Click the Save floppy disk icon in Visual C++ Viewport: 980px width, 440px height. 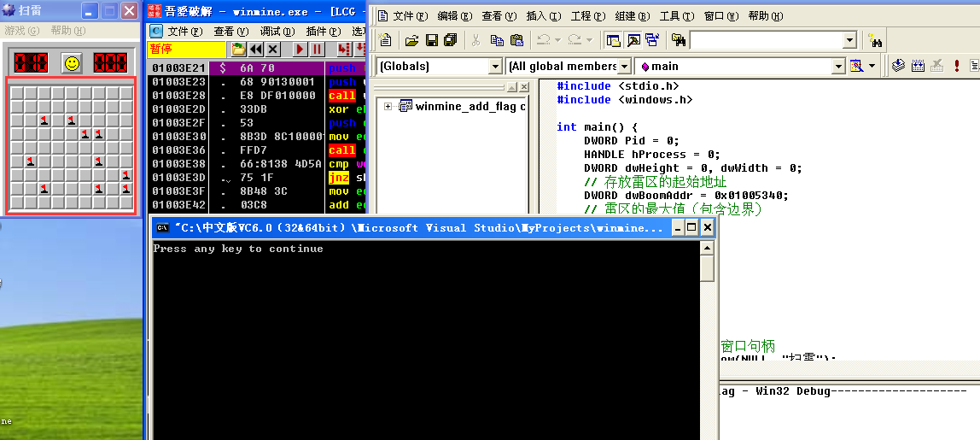(x=431, y=40)
